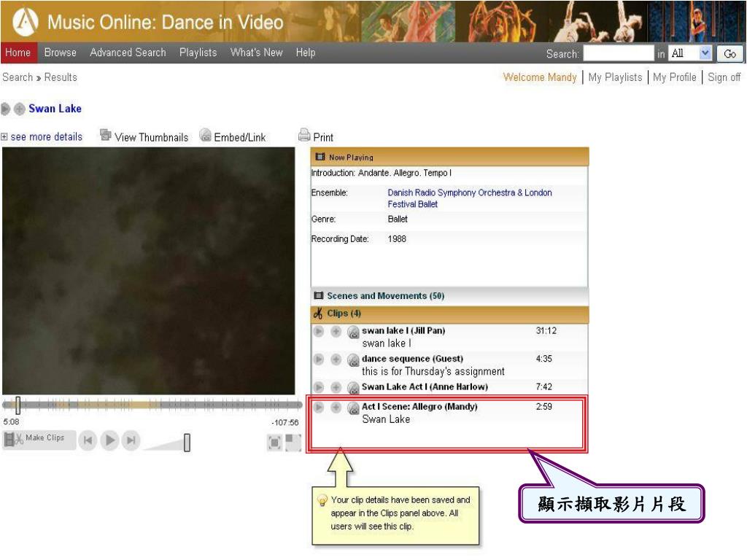Click the '4:35' clip duration
The height and width of the screenshot is (560, 747).
pyautogui.click(x=543, y=359)
